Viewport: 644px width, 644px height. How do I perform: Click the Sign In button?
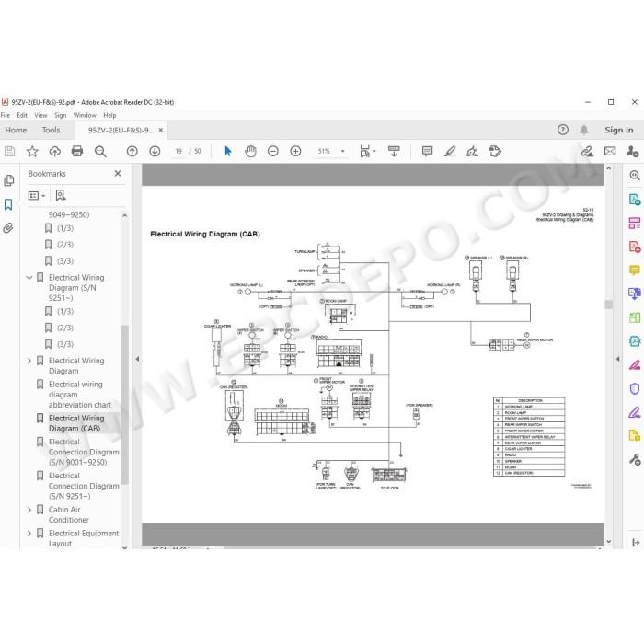[x=618, y=130]
